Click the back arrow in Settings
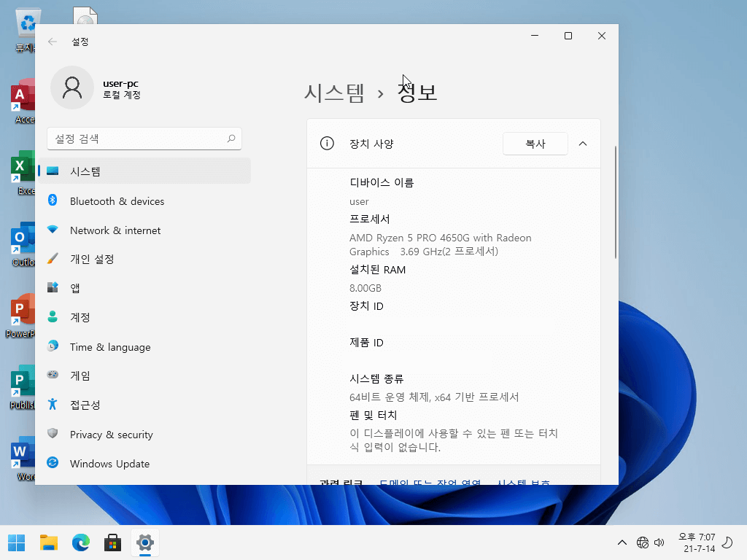 [53, 42]
